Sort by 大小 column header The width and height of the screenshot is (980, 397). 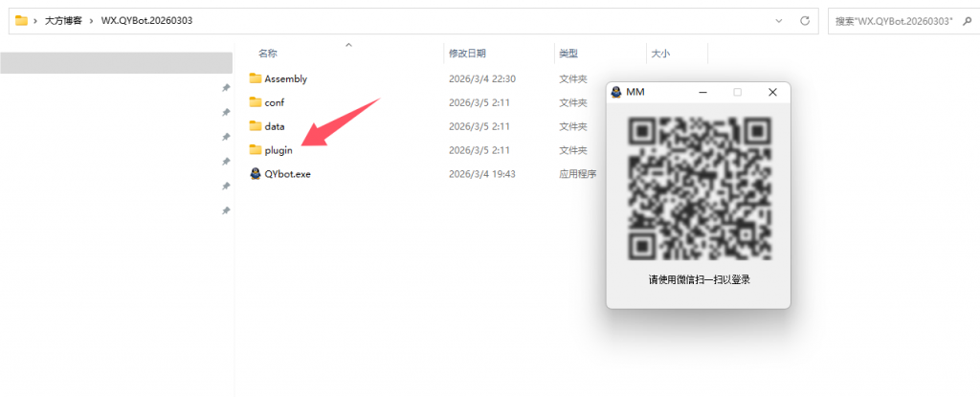pyautogui.click(x=660, y=54)
